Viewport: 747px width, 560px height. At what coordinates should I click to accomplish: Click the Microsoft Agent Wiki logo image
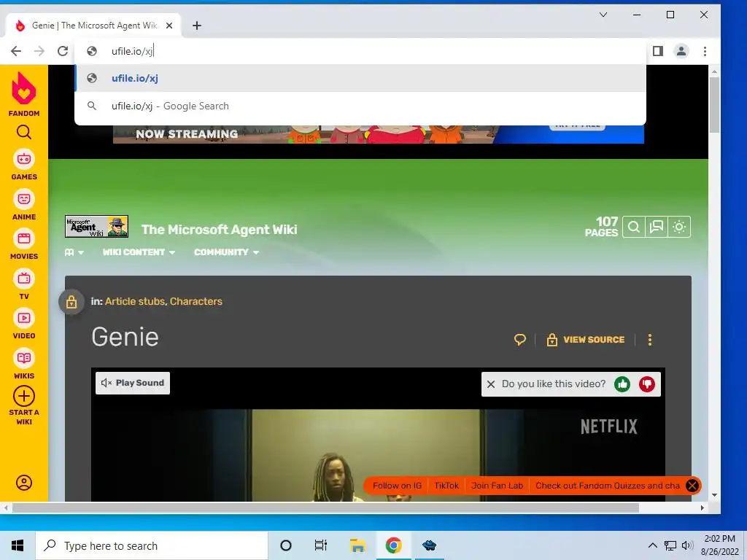(97, 227)
